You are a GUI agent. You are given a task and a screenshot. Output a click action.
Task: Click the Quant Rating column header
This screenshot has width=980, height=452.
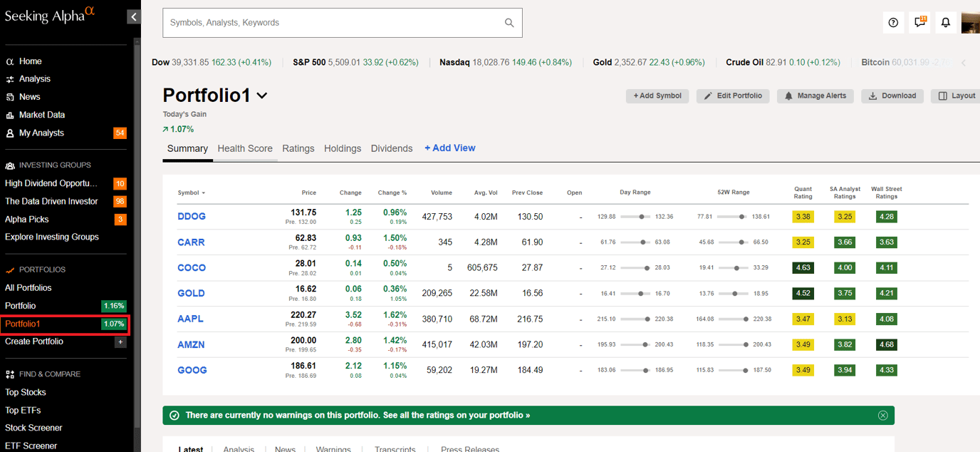pos(803,192)
